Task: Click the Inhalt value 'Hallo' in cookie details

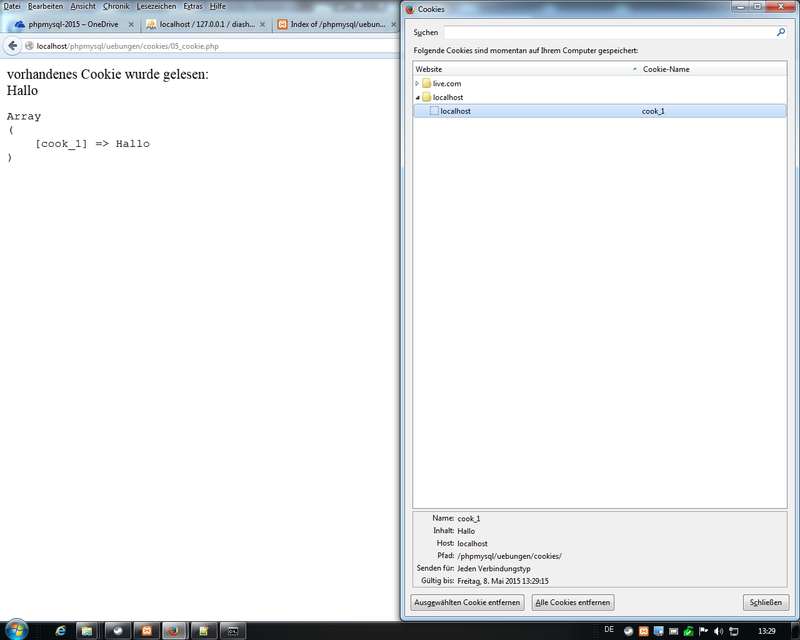Action: point(466,531)
